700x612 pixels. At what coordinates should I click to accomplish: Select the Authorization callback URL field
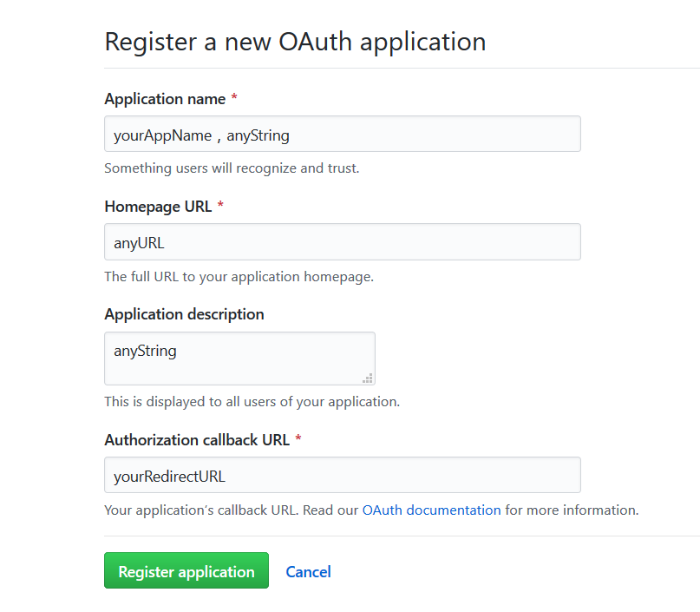pyautogui.click(x=342, y=476)
